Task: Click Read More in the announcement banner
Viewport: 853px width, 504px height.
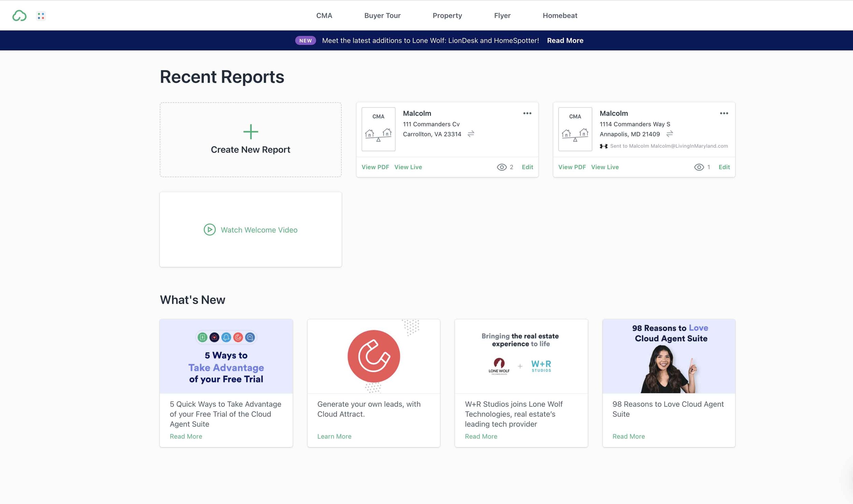Action: point(565,41)
